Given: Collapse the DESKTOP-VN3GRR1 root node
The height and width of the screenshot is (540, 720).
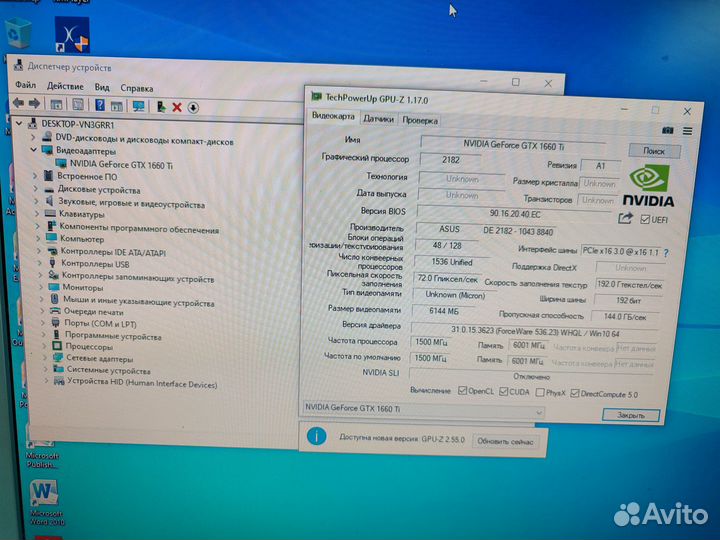Looking at the screenshot, I should pyautogui.click(x=19, y=124).
